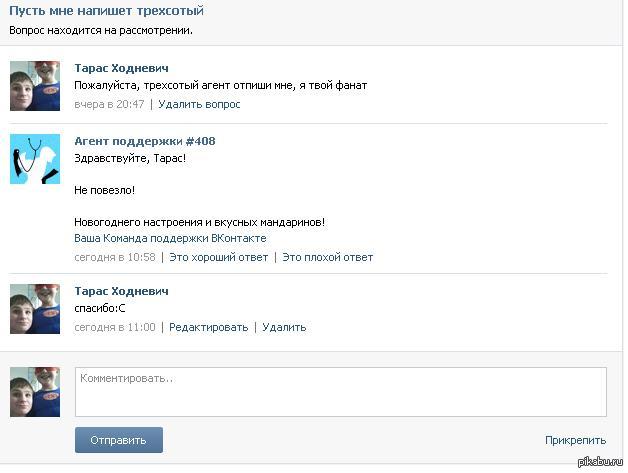Focus the "Комментировать.." text field
This screenshot has width=628, height=473.
point(341,392)
